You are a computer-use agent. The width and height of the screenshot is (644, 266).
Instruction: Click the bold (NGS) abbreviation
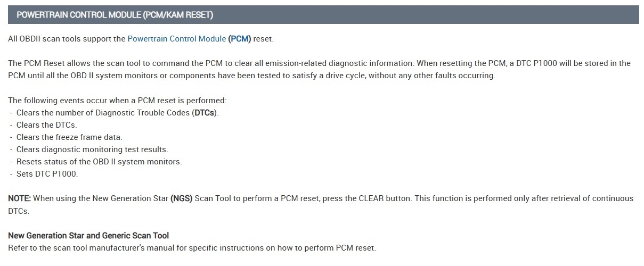tap(181, 198)
